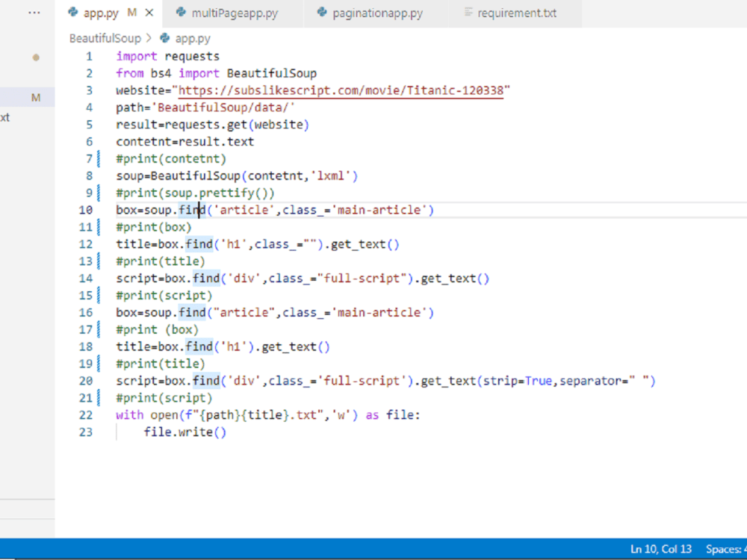Place cursor on 'import requests' line
Screen dimensions: 747x560
click(167, 57)
